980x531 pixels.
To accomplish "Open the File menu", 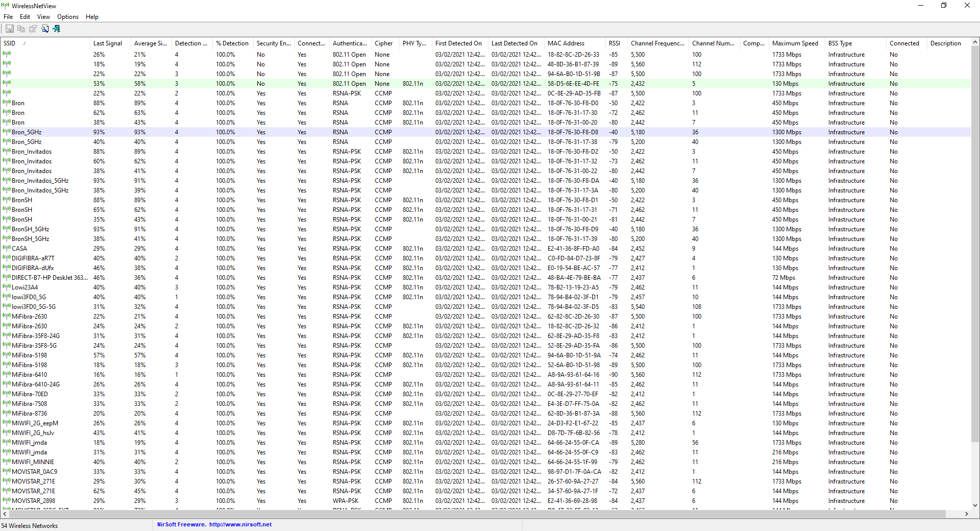I will pos(8,17).
